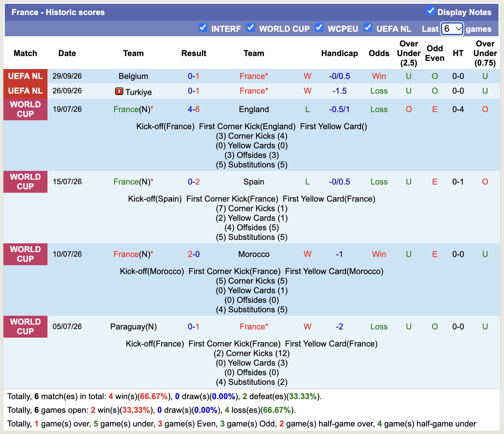Click the France - Historic scores title

click(58, 12)
